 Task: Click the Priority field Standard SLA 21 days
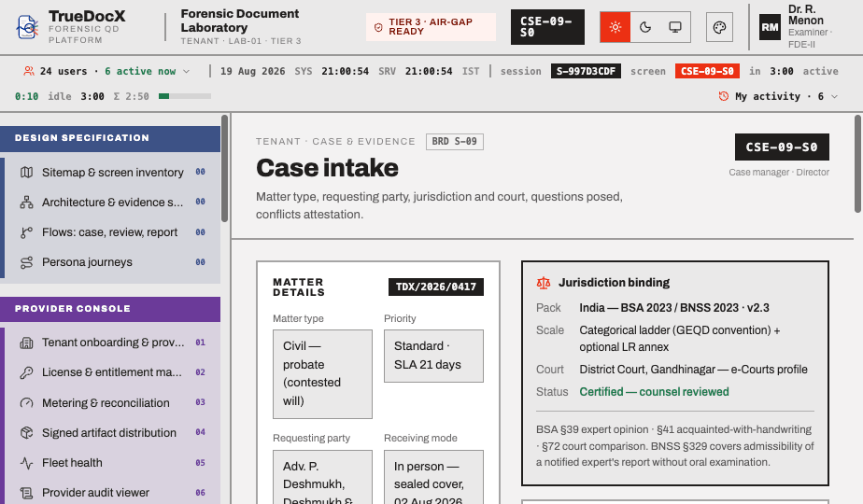pyautogui.click(x=433, y=356)
